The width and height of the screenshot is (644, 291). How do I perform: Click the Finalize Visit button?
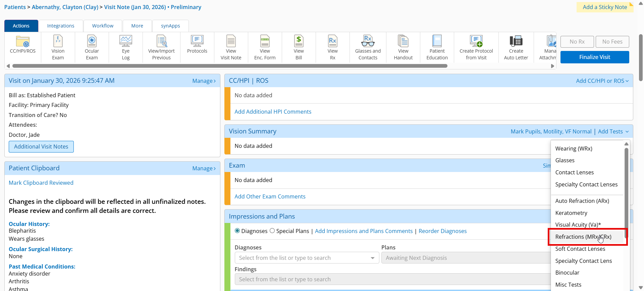[595, 57]
